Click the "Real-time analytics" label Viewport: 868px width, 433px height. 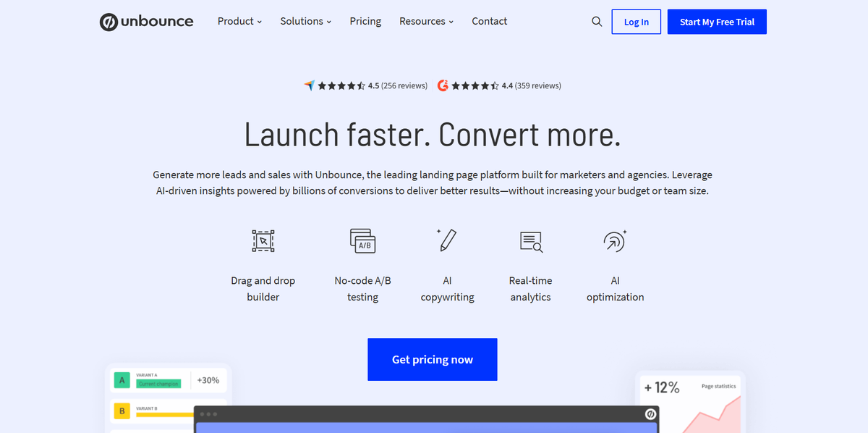(x=531, y=289)
